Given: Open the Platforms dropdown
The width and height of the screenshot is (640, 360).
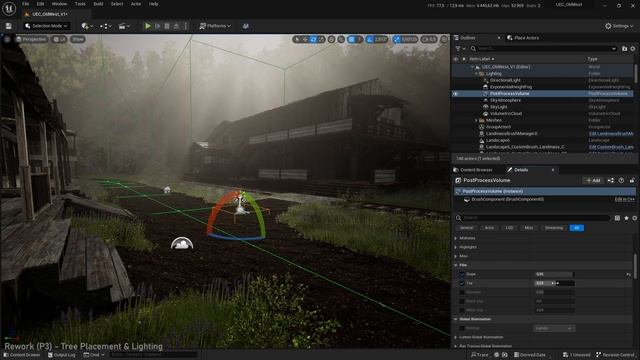Looking at the screenshot, I should 215,26.
